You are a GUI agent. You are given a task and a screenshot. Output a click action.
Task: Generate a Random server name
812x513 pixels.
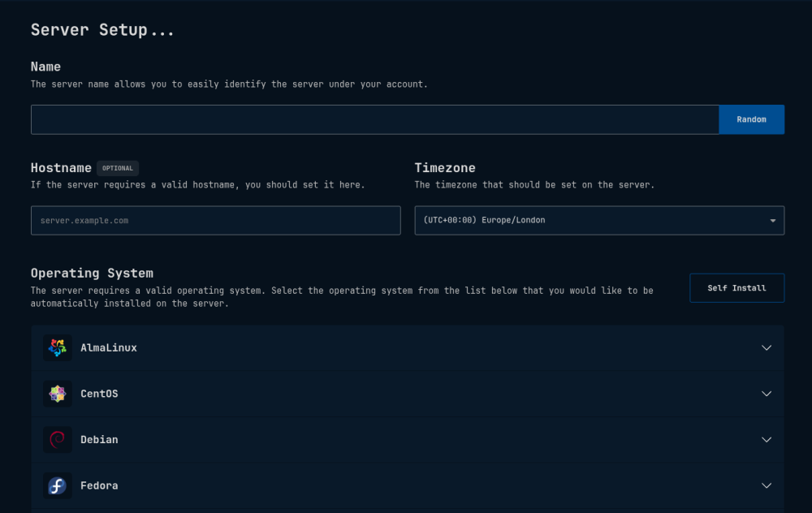[x=751, y=119]
